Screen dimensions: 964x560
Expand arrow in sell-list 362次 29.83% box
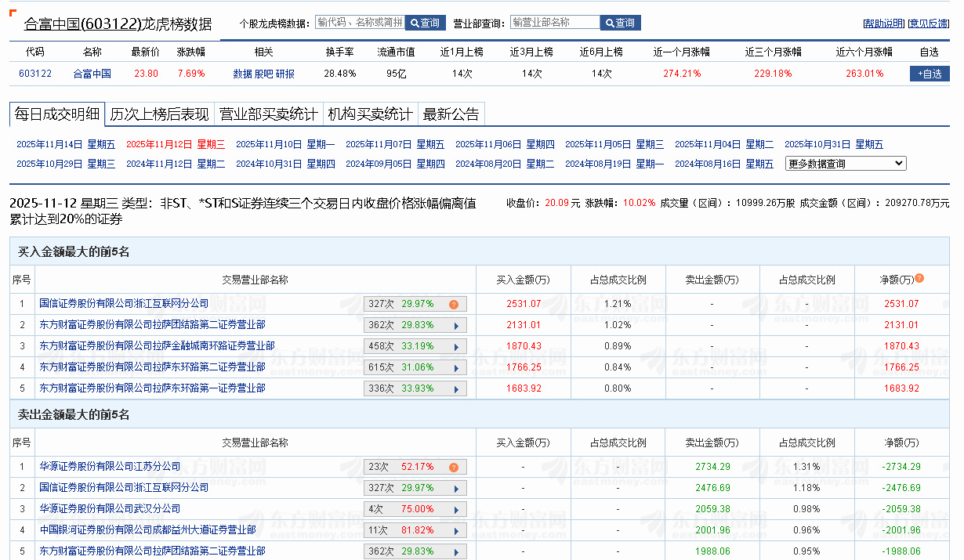[455, 551]
